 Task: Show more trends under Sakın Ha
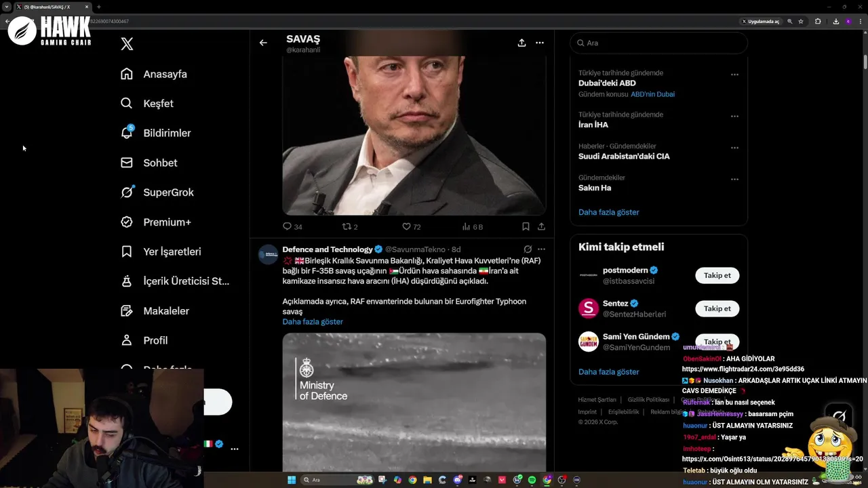608,212
